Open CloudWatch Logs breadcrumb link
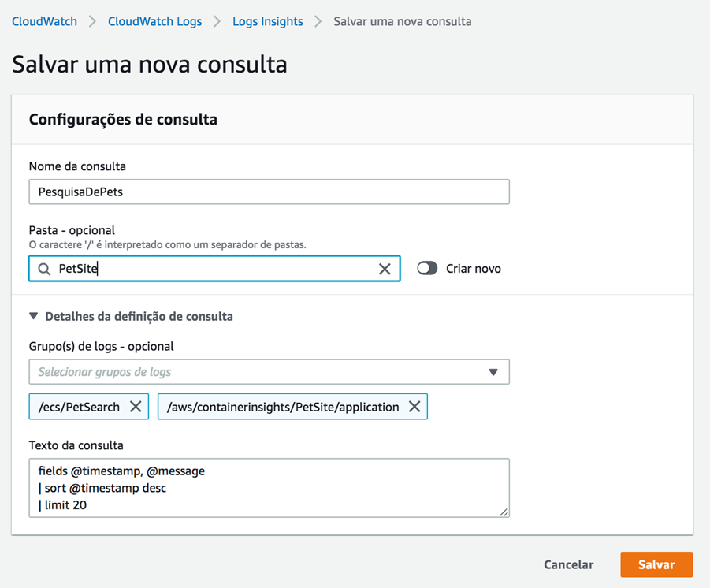710x588 pixels. point(154,21)
